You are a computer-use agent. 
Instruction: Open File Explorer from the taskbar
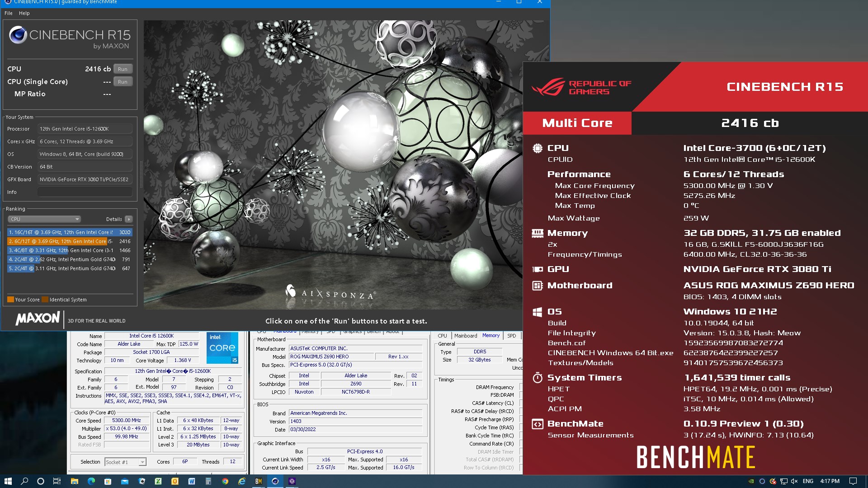pyautogui.click(x=75, y=481)
